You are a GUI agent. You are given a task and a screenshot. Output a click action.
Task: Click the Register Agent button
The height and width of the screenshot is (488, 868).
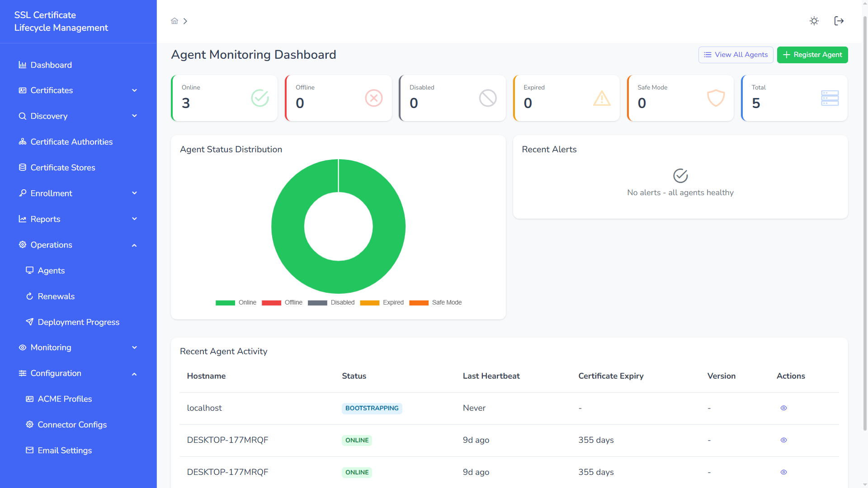click(x=812, y=55)
